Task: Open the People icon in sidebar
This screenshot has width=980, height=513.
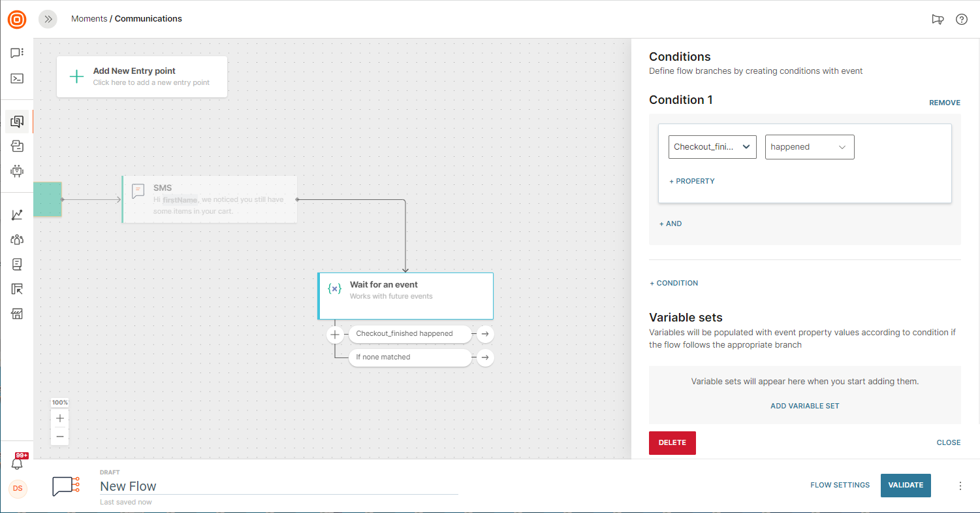Action: click(18, 240)
